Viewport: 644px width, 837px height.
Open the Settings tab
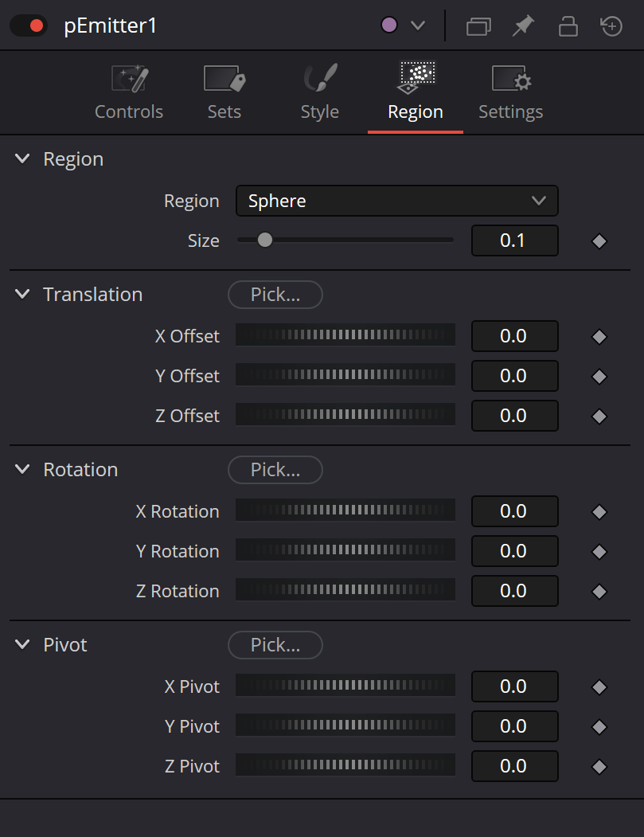click(x=510, y=93)
